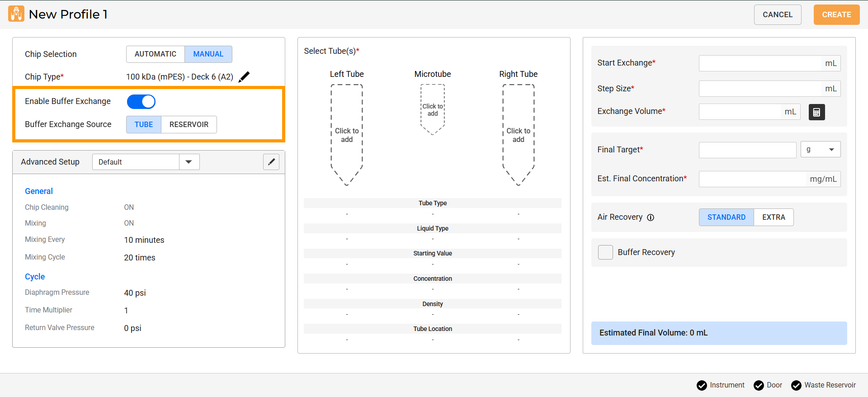Click the Advanced Setup edit pencil button

coord(271,162)
